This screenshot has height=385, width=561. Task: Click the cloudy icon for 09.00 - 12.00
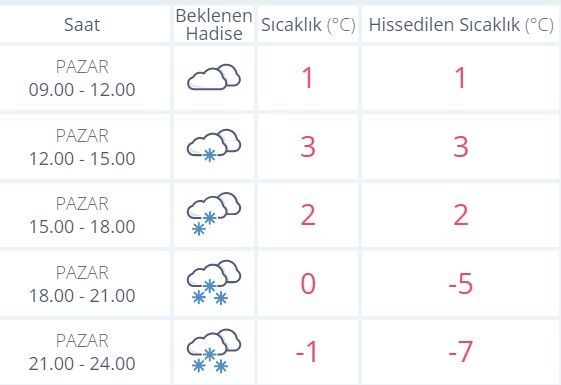tap(214, 77)
